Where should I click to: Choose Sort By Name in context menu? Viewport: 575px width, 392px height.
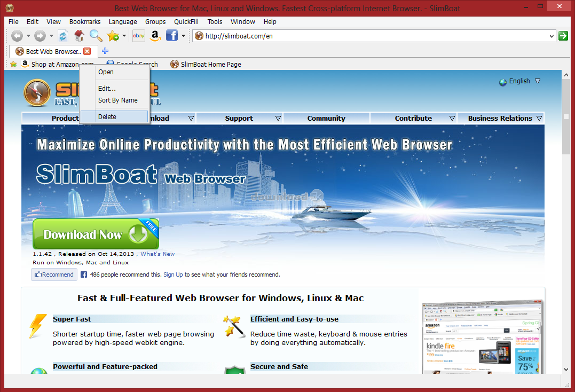coord(114,100)
